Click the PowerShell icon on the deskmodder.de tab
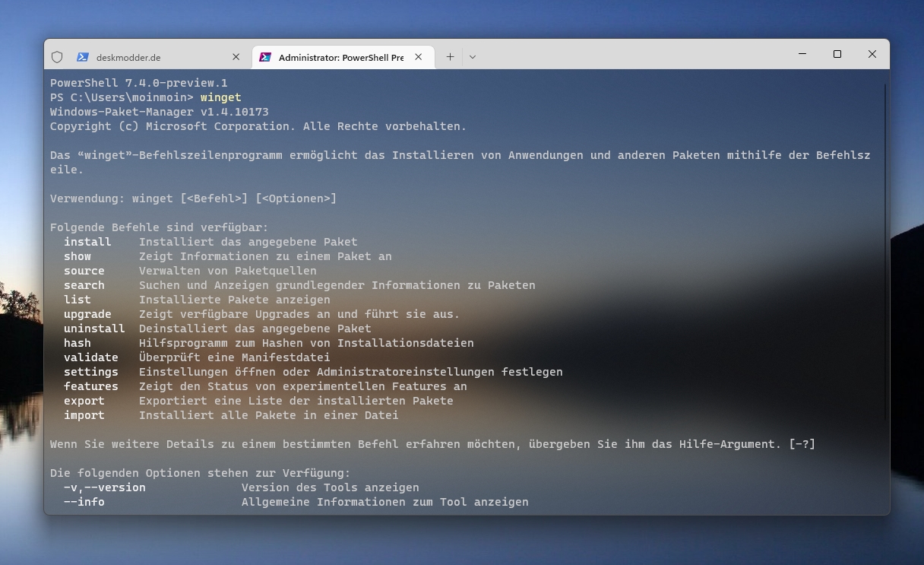The width and height of the screenshot is (924, 565). pyautogui.click(x=83, y=57)
